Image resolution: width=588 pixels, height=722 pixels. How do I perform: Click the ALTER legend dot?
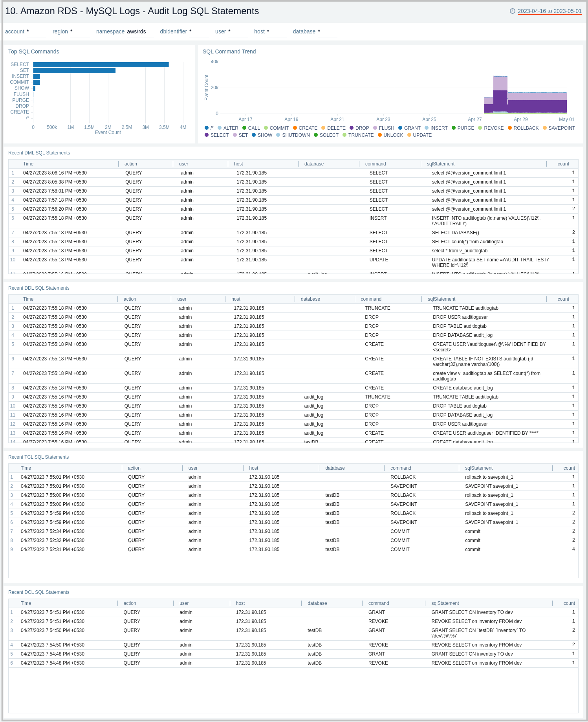coord(220,128)
